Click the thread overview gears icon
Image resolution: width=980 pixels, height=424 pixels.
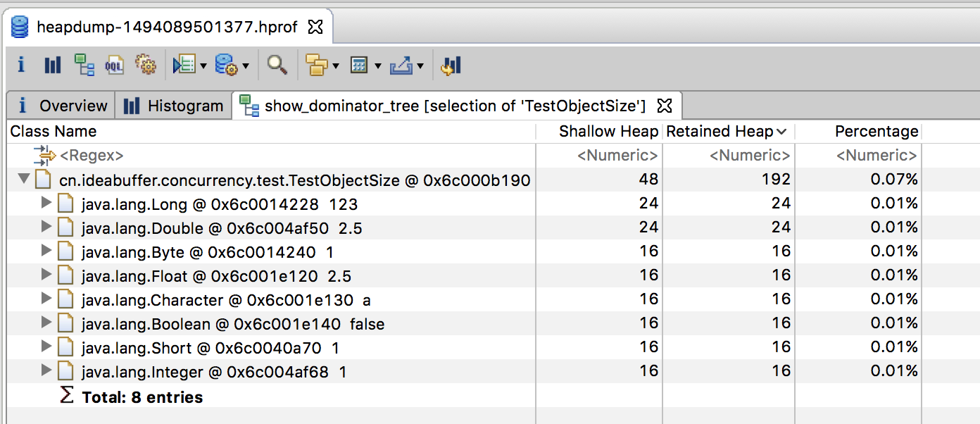coord(145,66)
